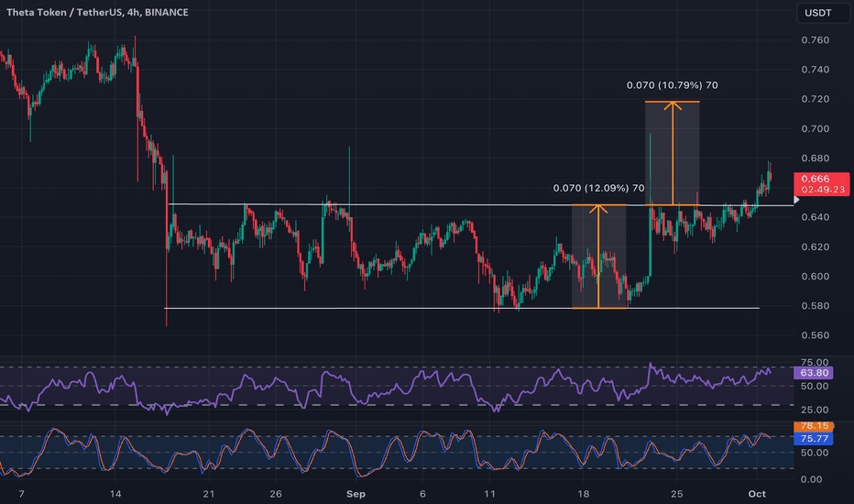854x504 pixels.
Task: Click the 0.580 price axis label
Action: coord(815,306)
